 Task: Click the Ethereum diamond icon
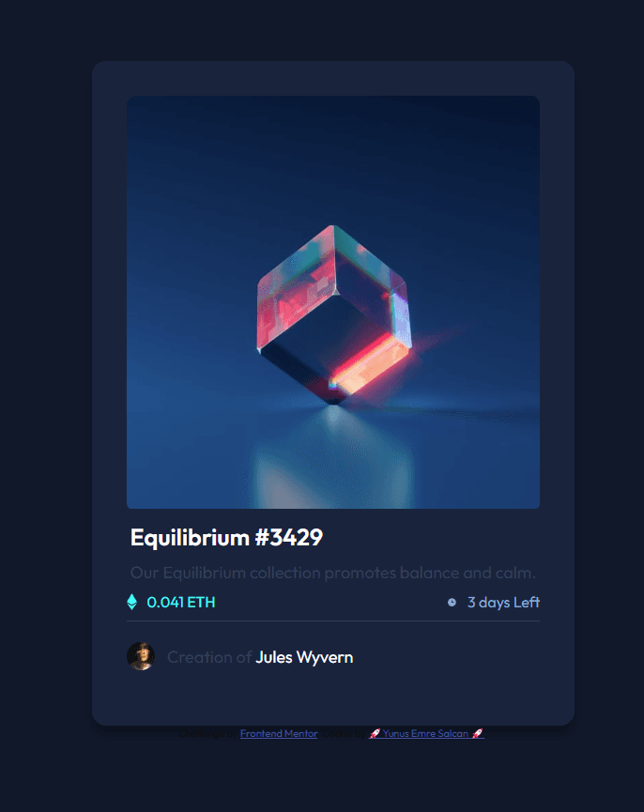pos(132,602)
